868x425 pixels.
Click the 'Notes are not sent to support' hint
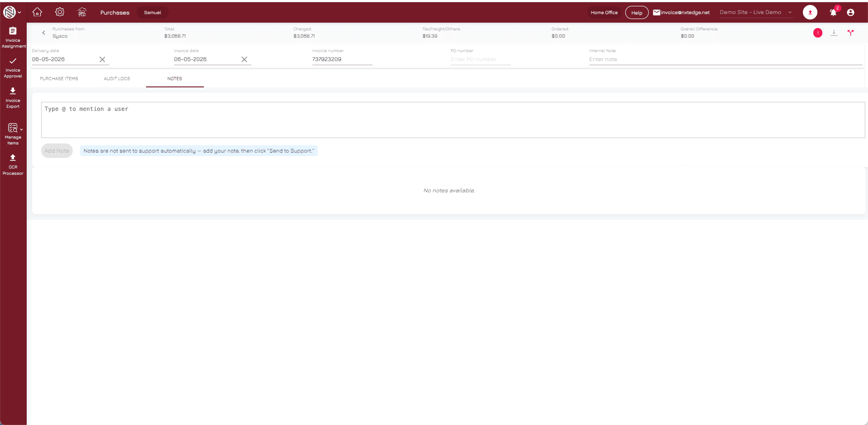199,151
